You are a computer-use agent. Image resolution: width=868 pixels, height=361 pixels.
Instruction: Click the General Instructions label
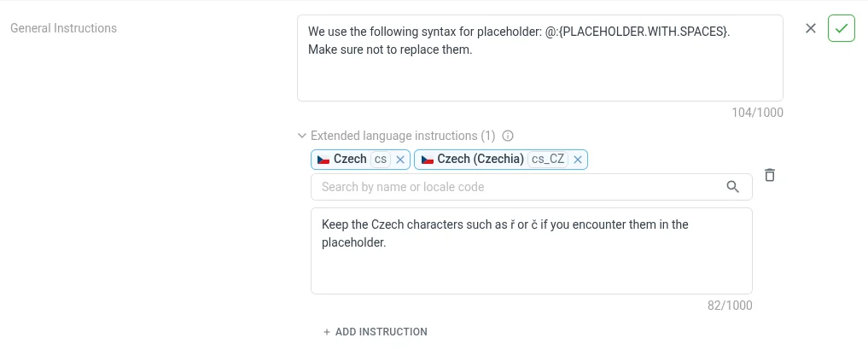(63, 28)
